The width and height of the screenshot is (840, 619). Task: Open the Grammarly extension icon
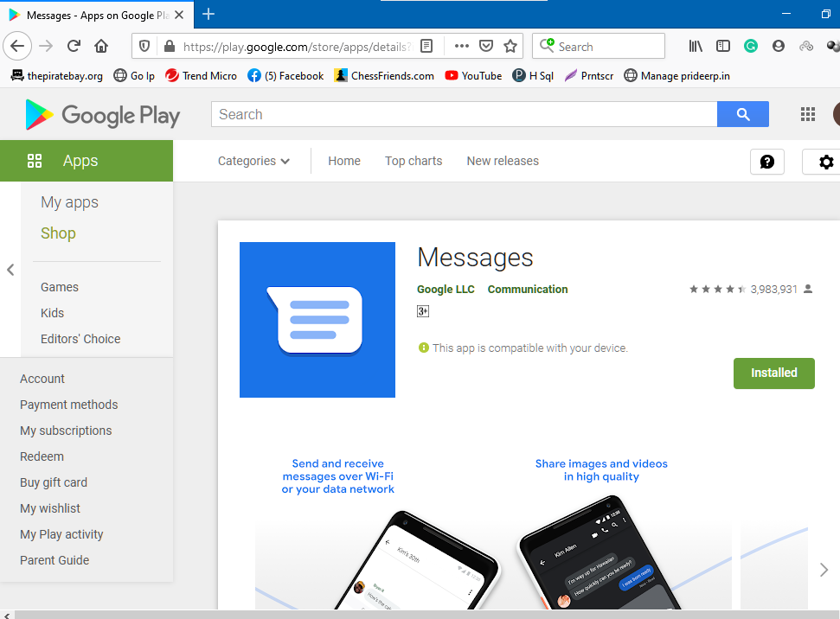(751, 46)
